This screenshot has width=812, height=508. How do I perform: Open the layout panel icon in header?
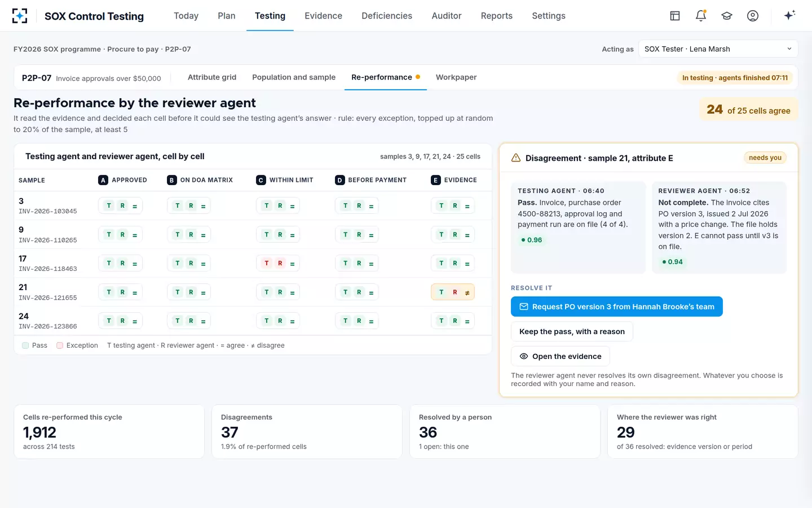(675, 16)
